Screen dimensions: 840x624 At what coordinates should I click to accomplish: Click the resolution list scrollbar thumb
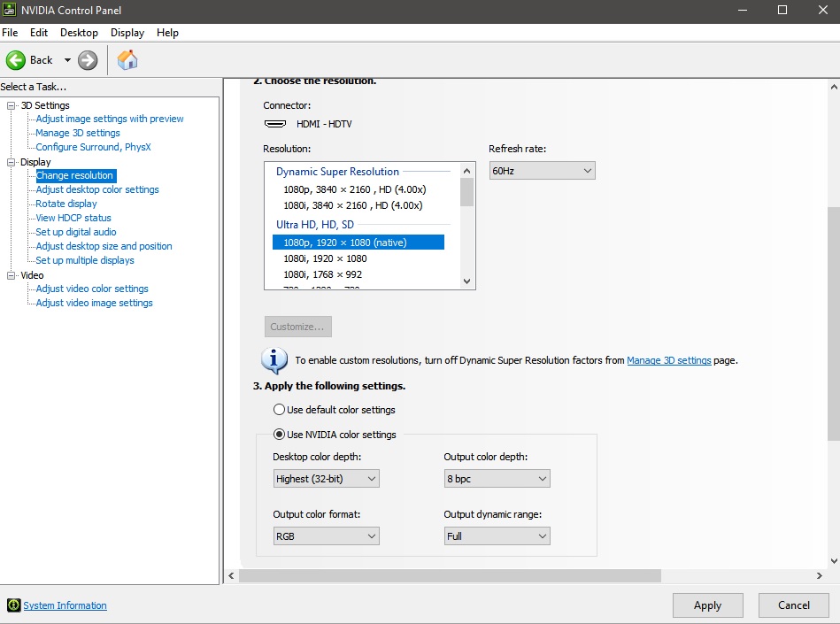pos(467,192)
